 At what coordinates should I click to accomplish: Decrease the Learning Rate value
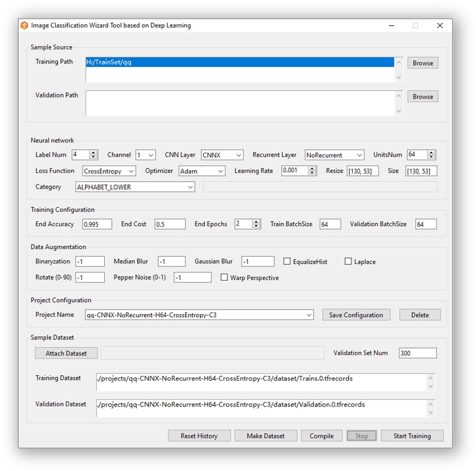312,173
